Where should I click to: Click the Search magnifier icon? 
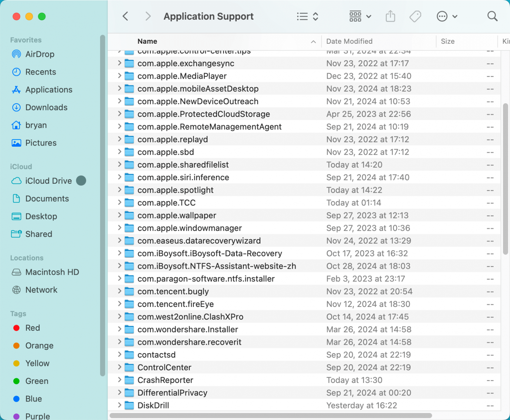[x=492, y=16]
